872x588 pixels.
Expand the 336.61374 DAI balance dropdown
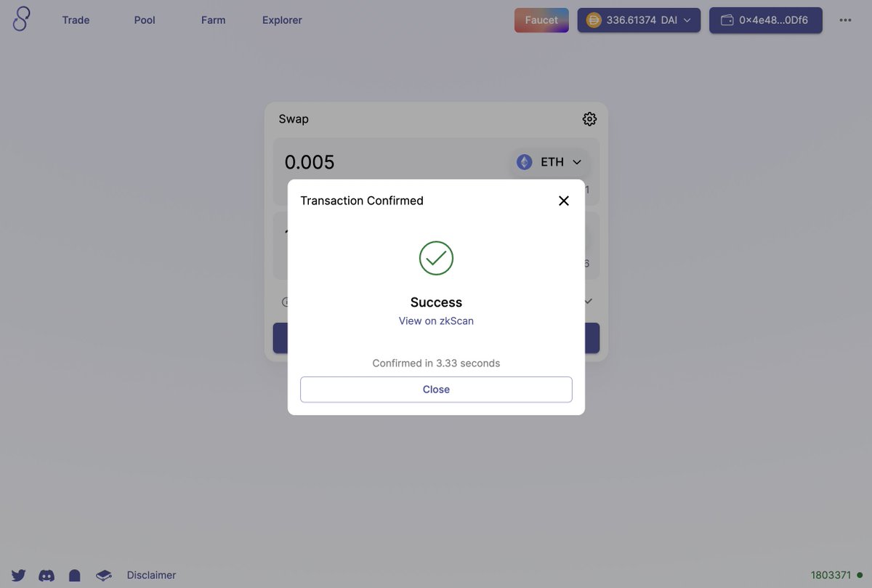[x=639, y=20]
